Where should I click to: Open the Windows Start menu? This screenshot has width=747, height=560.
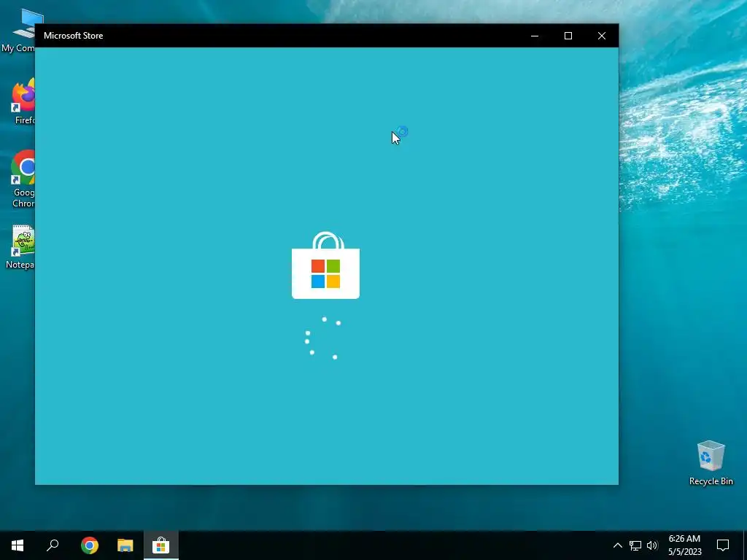(18, 545)
